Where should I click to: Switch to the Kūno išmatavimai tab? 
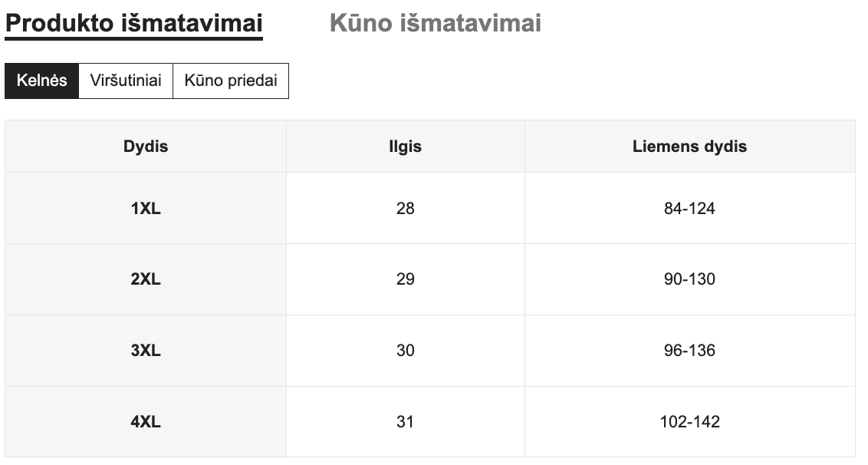point(435,23)
